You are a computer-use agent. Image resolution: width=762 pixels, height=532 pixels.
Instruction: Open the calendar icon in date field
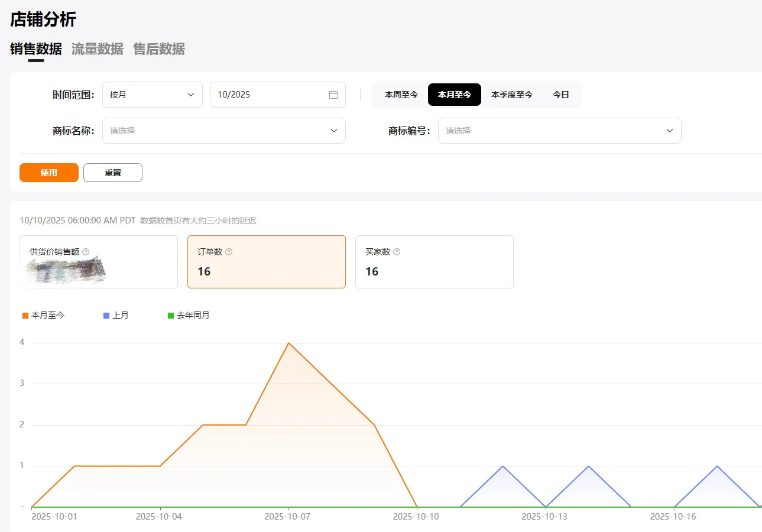(x=333, y=95)
